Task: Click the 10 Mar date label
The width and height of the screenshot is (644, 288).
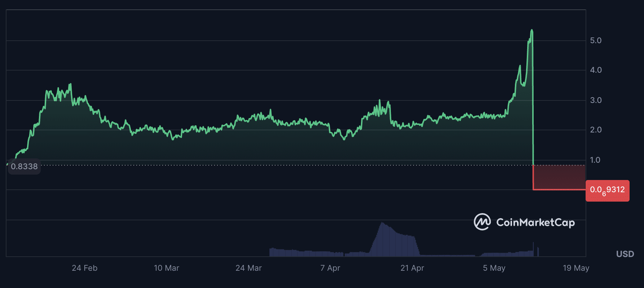Action: tap(167, 268)
